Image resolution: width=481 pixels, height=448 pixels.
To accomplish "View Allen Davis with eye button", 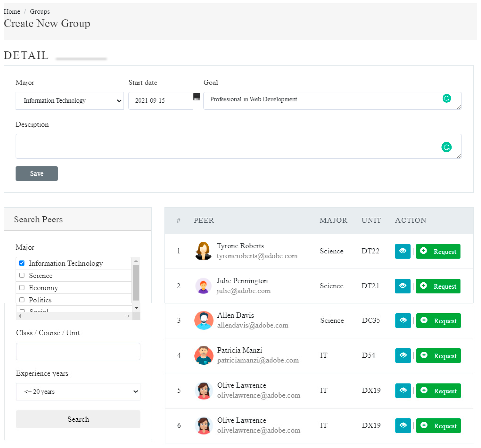I will coord(403,321).
